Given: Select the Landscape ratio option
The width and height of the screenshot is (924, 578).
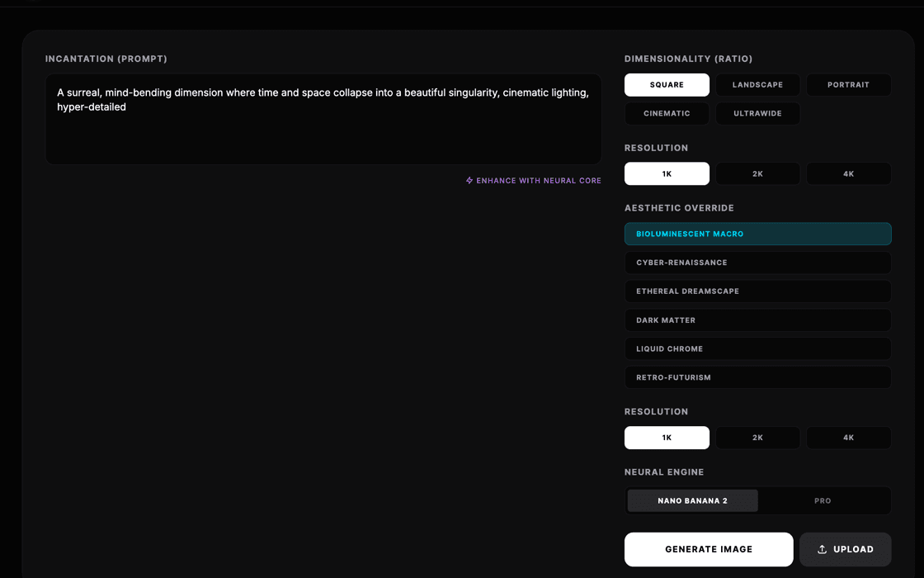Looking at the screenshot, I should [757, 85].
